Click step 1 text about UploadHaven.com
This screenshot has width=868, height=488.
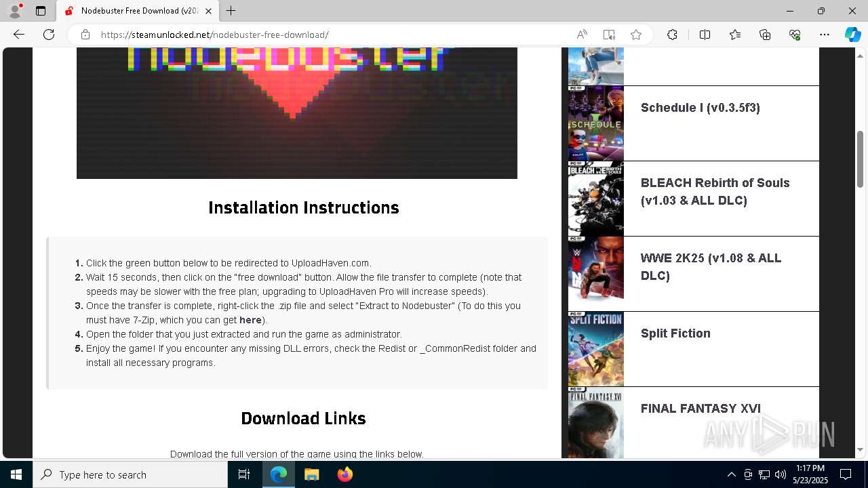[x=229, y=263]
